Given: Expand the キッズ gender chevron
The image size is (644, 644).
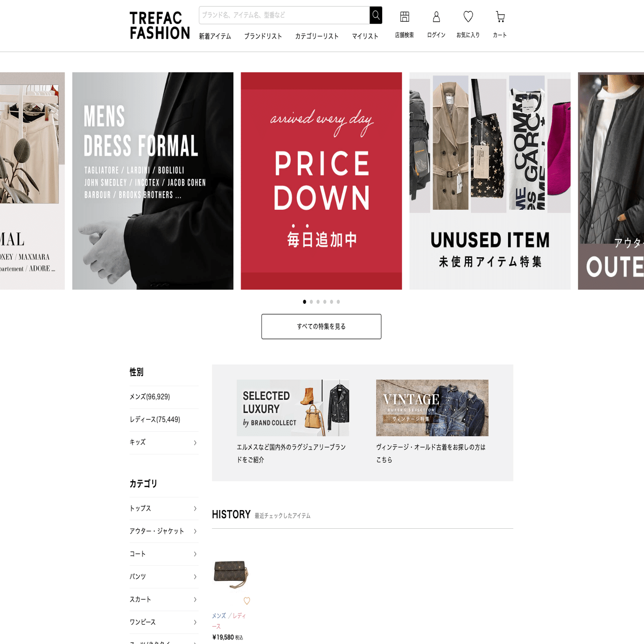Looking at the screenshot, I should point(195,443).
